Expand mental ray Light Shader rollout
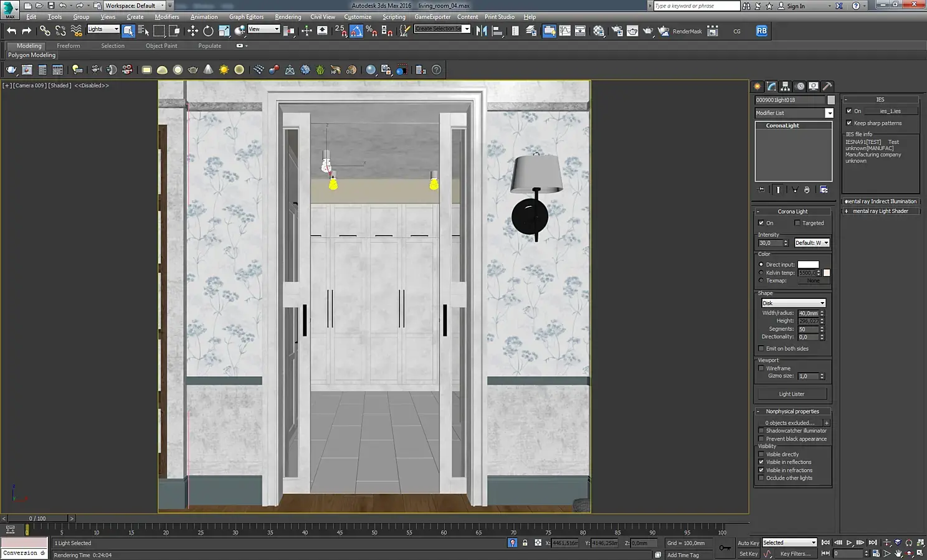The width and height of the screenshot is (927, 560). pyautogui.click(x=880, y=211)
